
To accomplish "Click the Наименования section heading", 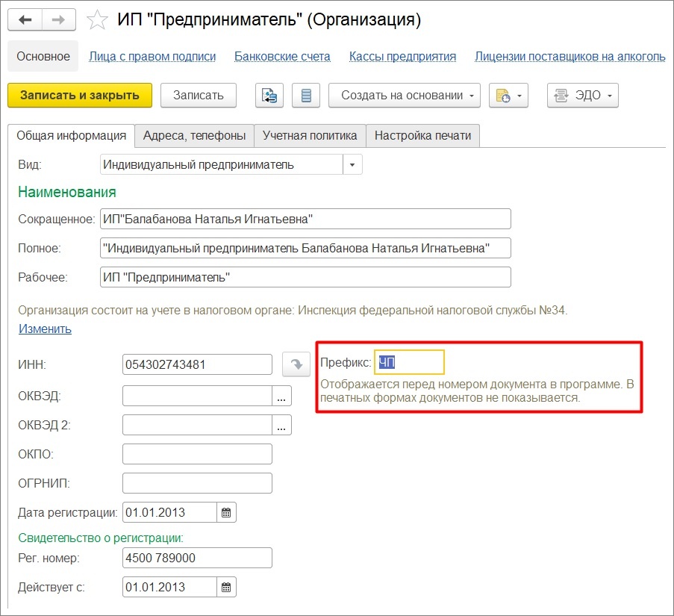I will click(67, 192).
